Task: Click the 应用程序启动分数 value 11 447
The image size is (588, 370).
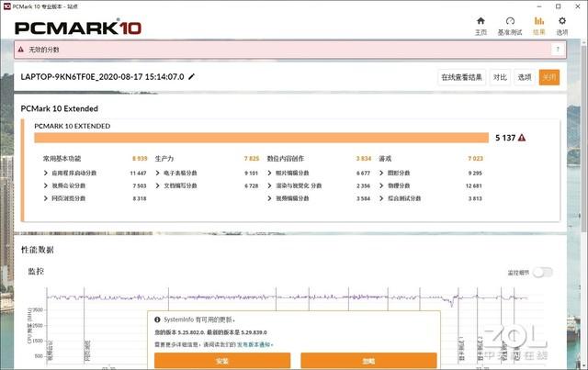Action: (138, 174)
